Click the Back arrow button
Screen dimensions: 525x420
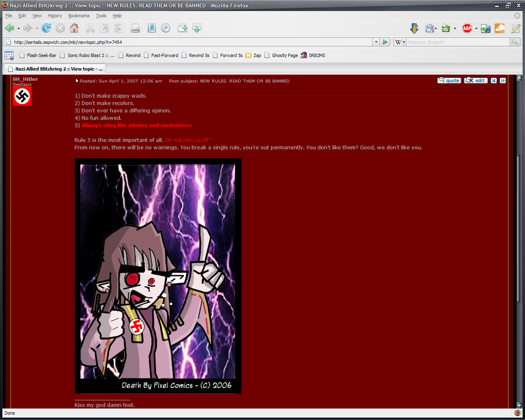(9, 28)
